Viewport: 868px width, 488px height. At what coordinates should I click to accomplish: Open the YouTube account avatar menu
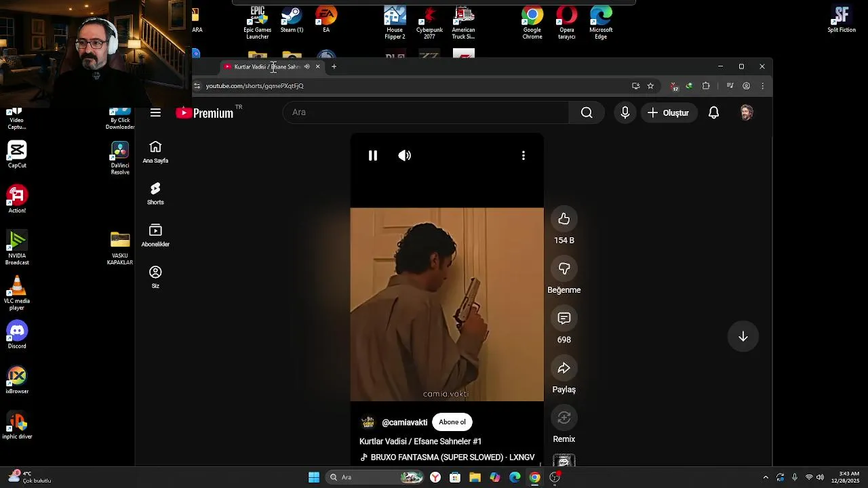click(747, 113)
